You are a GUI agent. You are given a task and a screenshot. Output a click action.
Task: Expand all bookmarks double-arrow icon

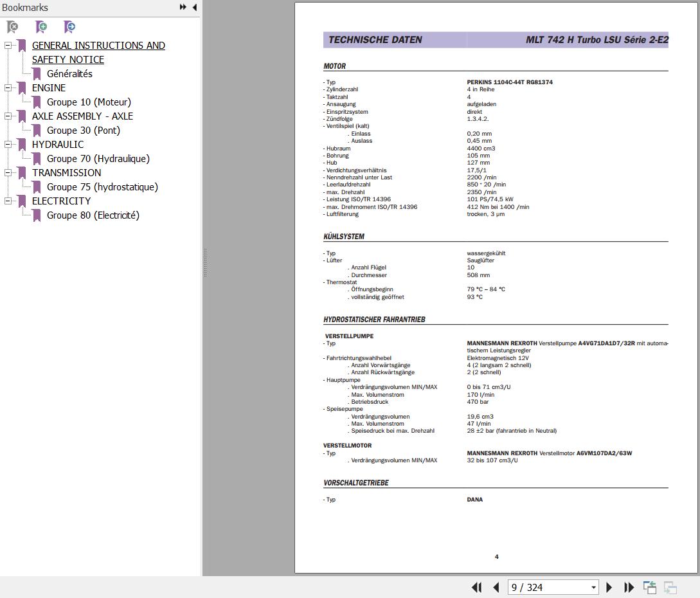tap(183, 7)
